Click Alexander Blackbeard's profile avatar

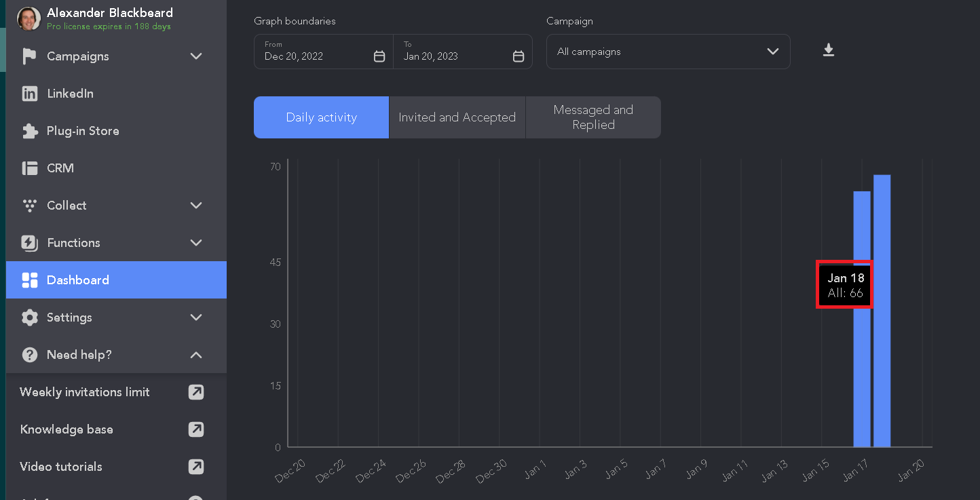(x=29, y=18)
